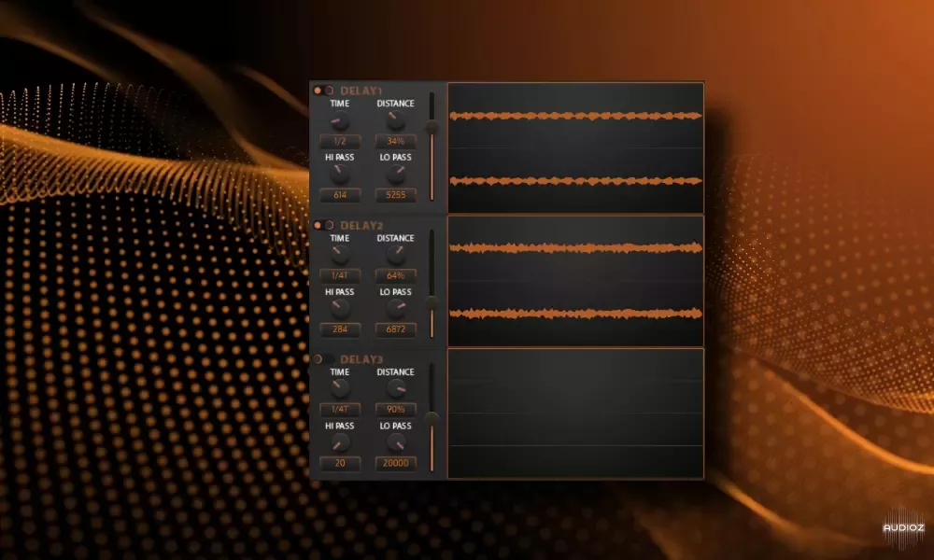Adjust the DISTANCE knob in DELAY3
This screenshot has width=934, height=560.
click(394, 389)
